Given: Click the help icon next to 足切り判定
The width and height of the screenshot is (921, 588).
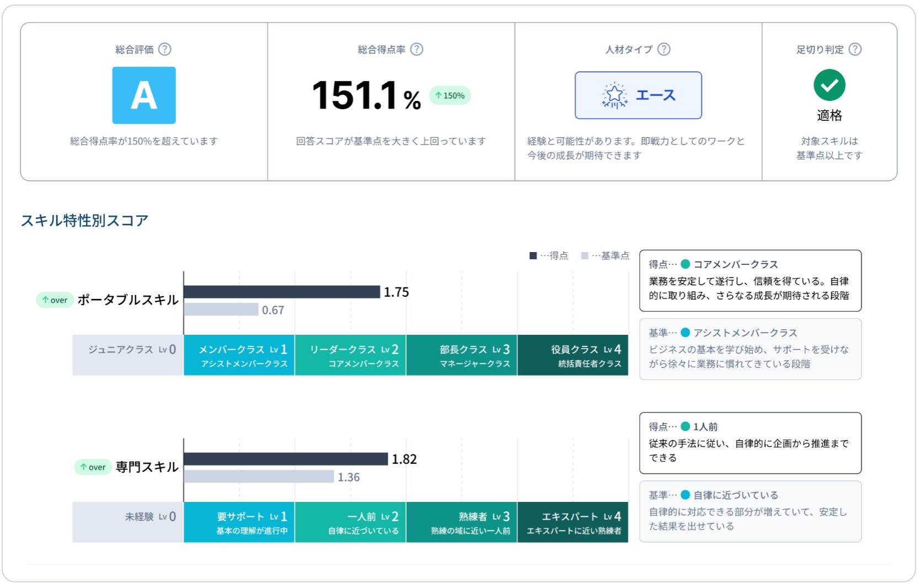Looking at the screenshot, I should (x=855, y=49).
